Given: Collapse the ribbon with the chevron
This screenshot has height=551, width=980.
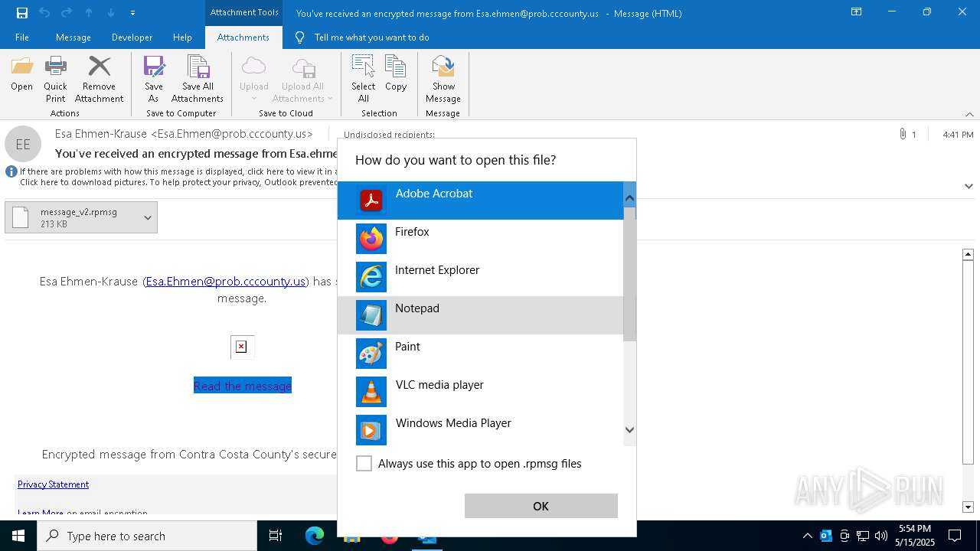Looking at the screenshot, I should coord(969,114).
